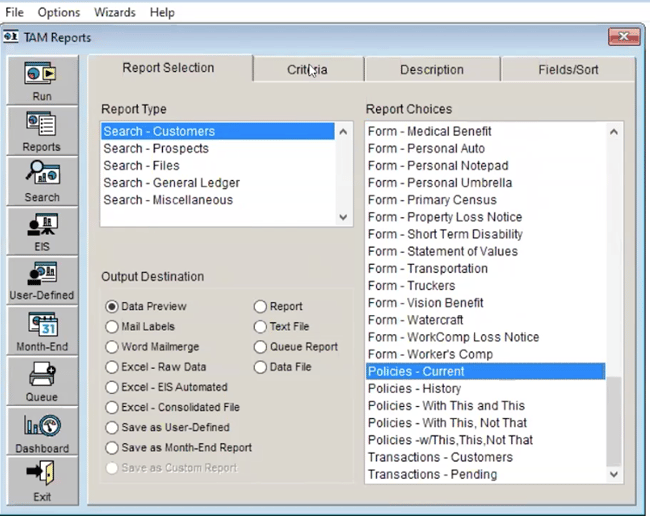Click the Run icon in sidebar
The image size is (650, 516).
[x=42, y=80]
